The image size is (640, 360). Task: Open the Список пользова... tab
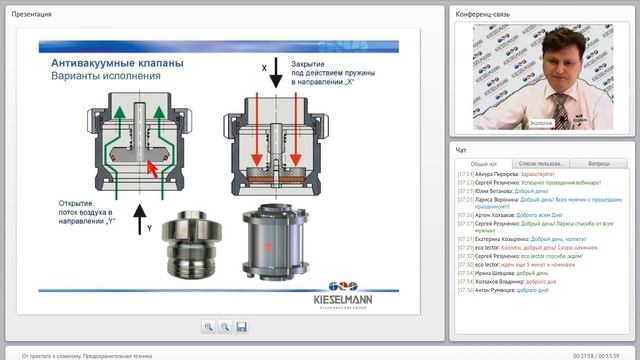click(x=541, y=164)
